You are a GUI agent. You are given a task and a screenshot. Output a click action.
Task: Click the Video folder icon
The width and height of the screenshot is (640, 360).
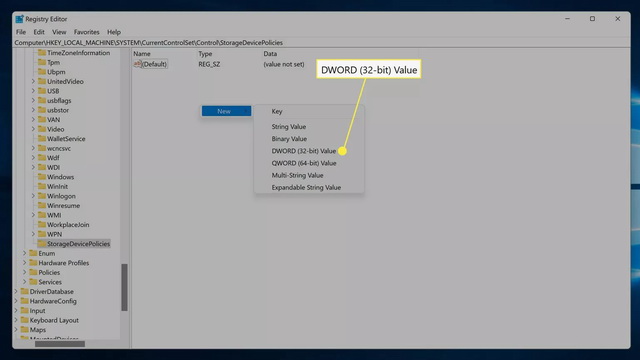[42, 129]
